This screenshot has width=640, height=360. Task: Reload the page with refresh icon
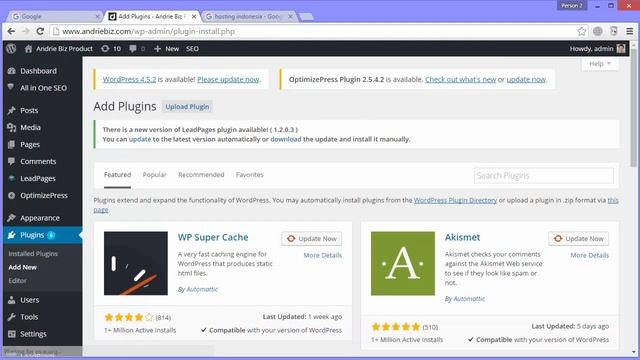(40, 31)
